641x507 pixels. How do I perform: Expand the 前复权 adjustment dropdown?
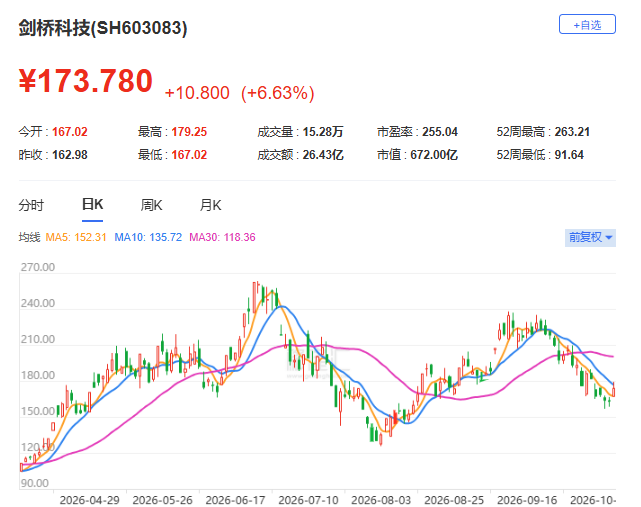(590, 237)
